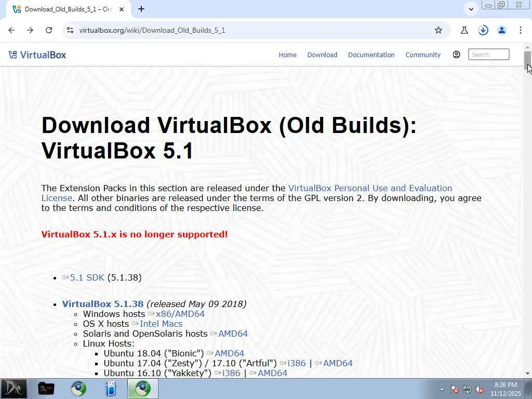Open the first browser taskbar icon
Viewport: 532px width, 399px height.
pyautogui.click(x=78, y=389)
